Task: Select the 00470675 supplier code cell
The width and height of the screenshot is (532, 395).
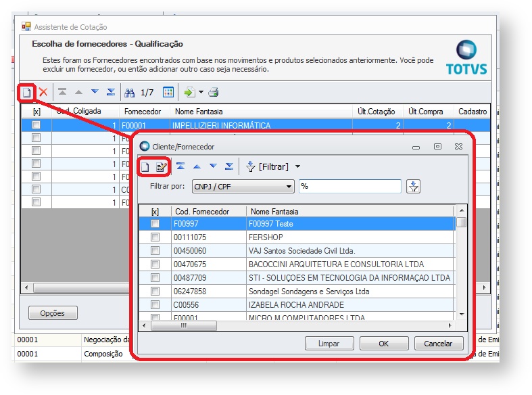Action: tap(209, 264)
